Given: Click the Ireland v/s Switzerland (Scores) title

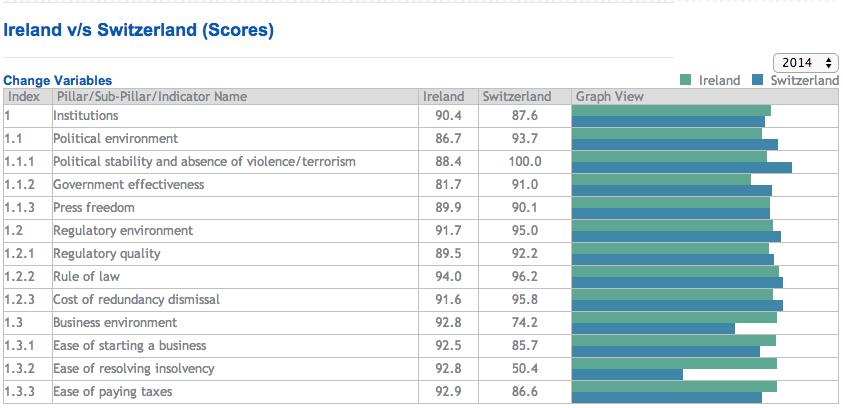Looking at the screenshot, I should (x=139, y=30).
